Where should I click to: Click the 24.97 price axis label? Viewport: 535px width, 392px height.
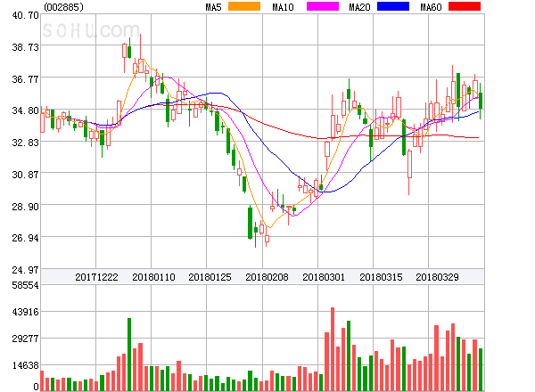25,270
